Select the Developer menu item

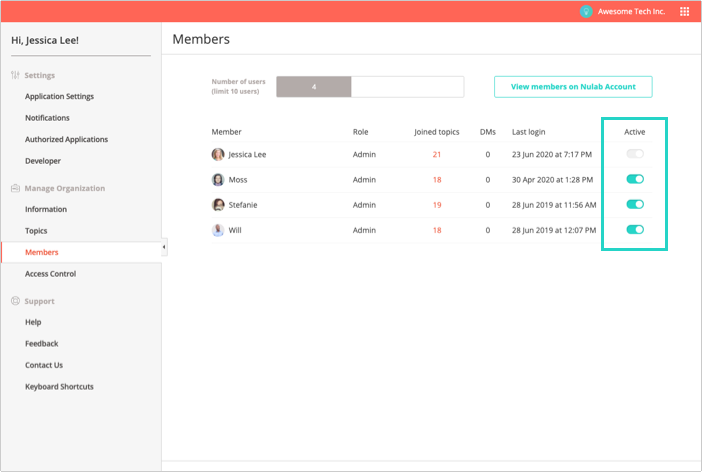43,161
